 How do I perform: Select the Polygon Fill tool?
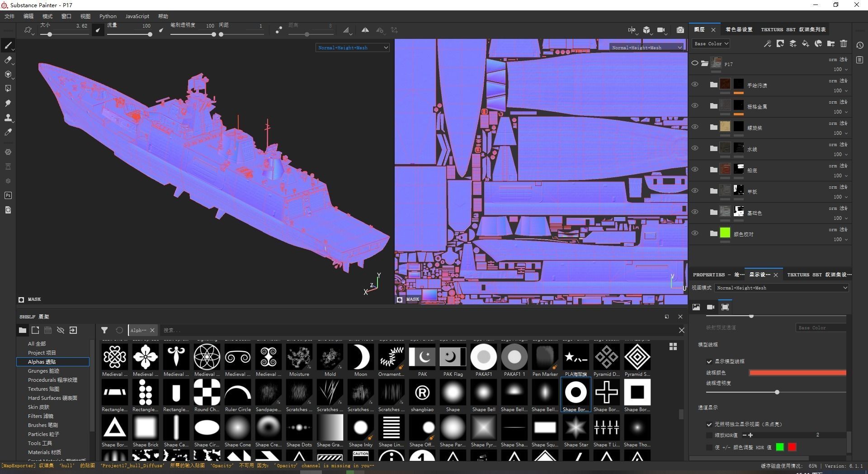point(8,89)
